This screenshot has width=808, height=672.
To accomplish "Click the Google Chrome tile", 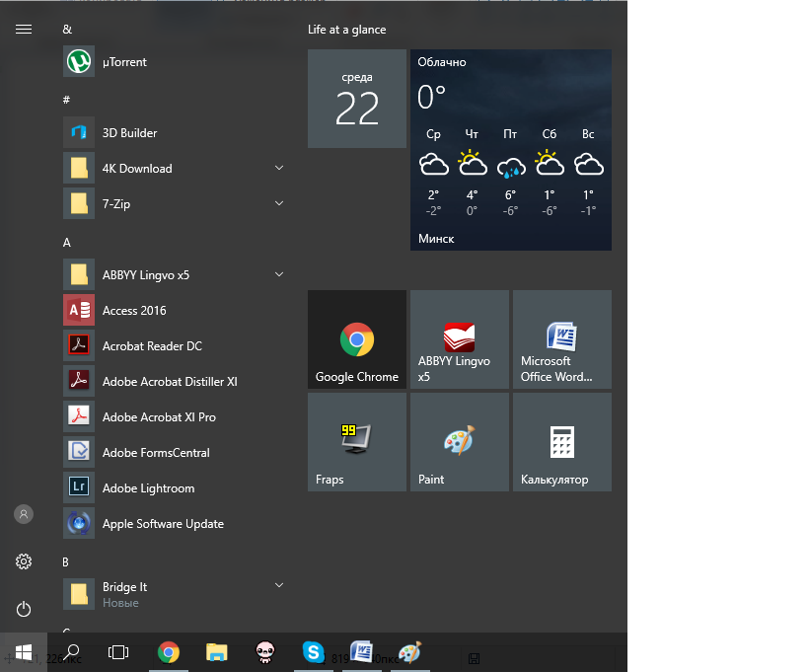I will [357, 339].
